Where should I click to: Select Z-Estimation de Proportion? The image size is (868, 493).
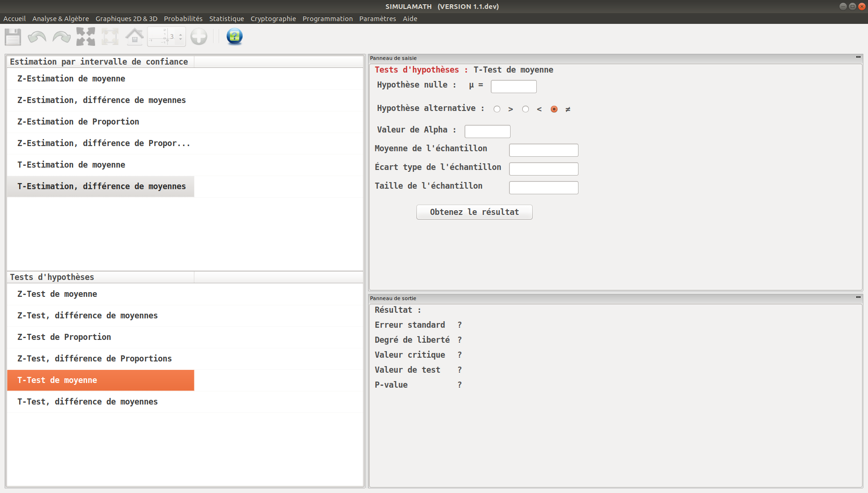coord(101,122)
